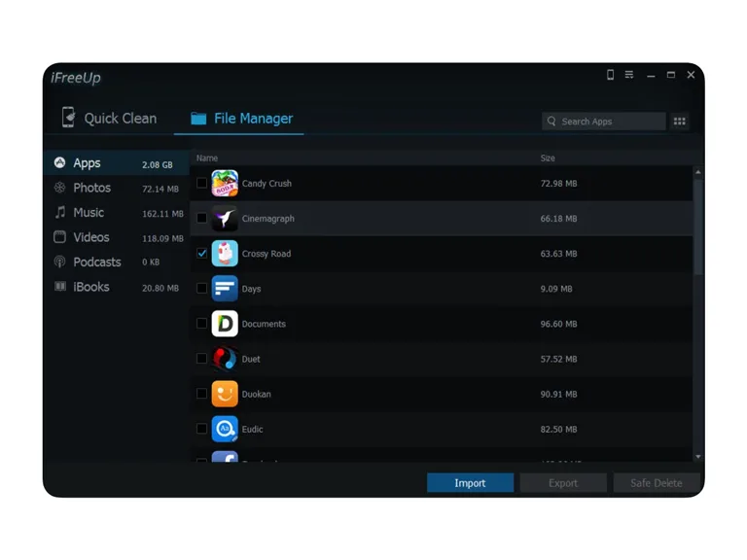Click the vertical scrollbar thumb

(698, 227)
